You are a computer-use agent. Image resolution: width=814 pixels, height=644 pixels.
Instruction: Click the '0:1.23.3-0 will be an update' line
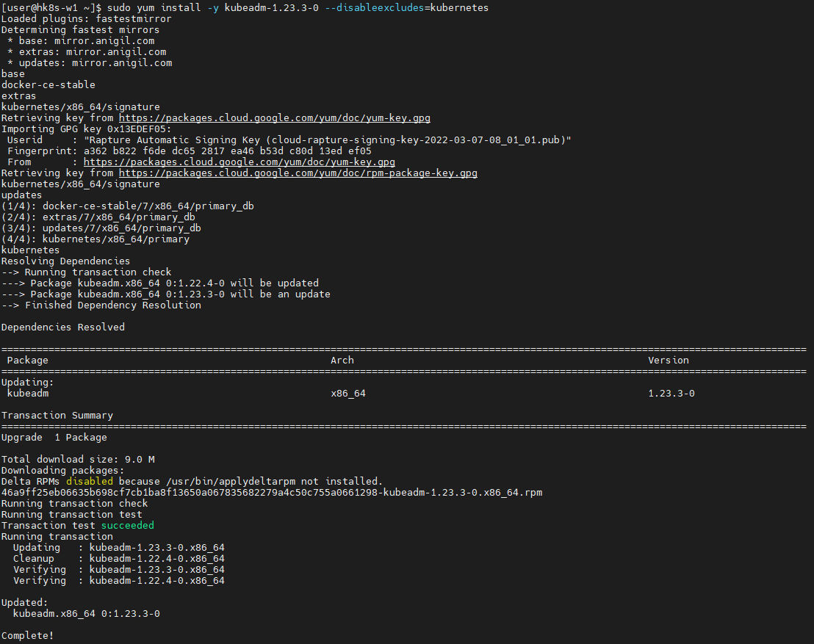tap(165, 294)
